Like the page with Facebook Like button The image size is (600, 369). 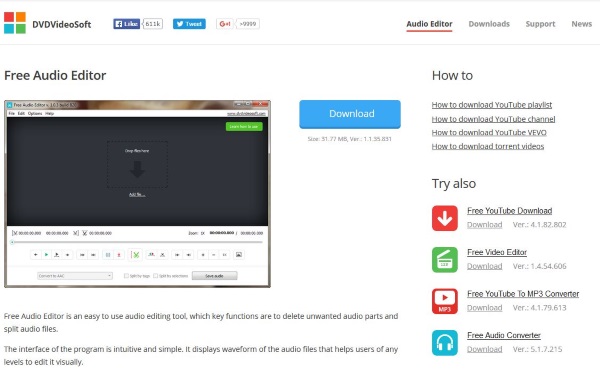coord(126,24)
